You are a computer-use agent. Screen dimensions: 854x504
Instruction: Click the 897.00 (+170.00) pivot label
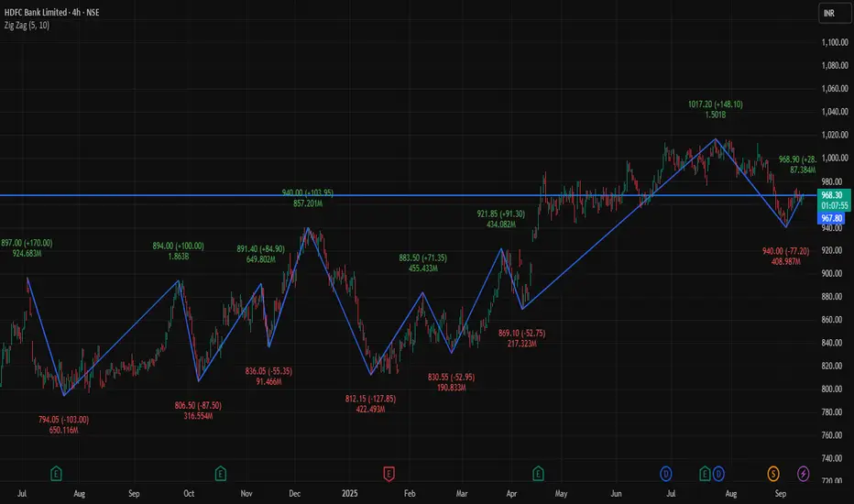tap(27, 243)
